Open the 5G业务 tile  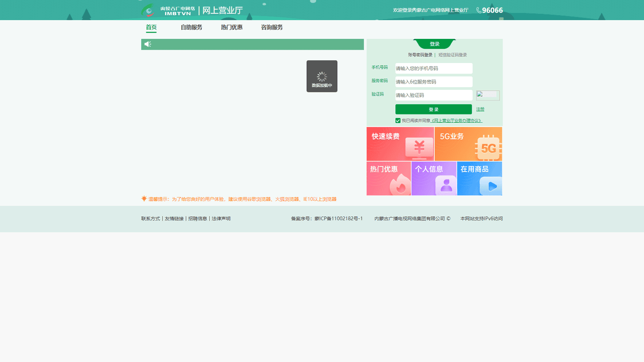[468, 144]
